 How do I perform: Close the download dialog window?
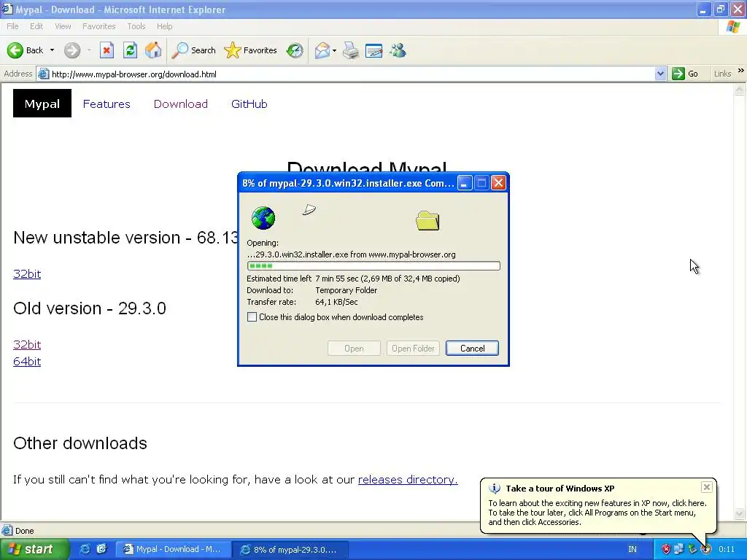[x=498, y=183]
